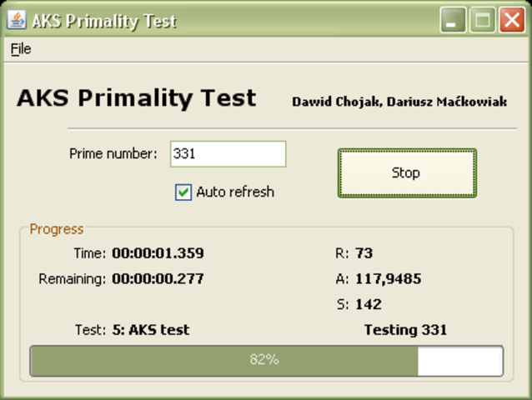The image size is (532, 400).
Task: Click the authors text Dawid Chojak, Dariusz Maćkowiak
Action: [399, 102]
